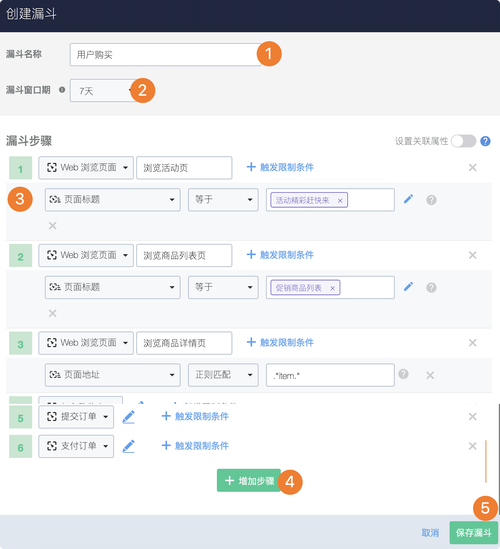Click the 增加步骤 button
The width and height of the screenshot is (500, 549).
click(249, 480)
